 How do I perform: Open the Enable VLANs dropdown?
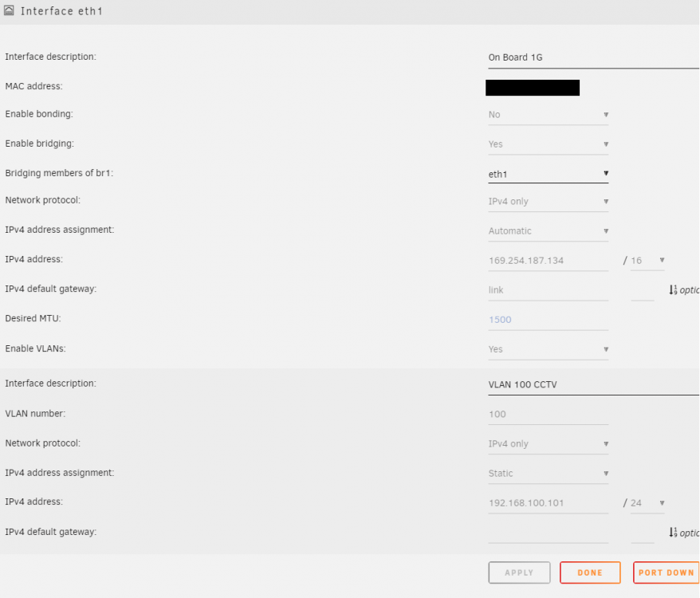click(x=548, y=349)
